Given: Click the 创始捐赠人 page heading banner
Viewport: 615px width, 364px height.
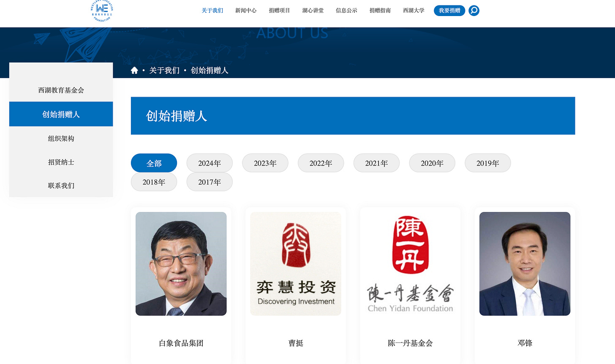Looking at the screenshot, I should coord(353,116).
